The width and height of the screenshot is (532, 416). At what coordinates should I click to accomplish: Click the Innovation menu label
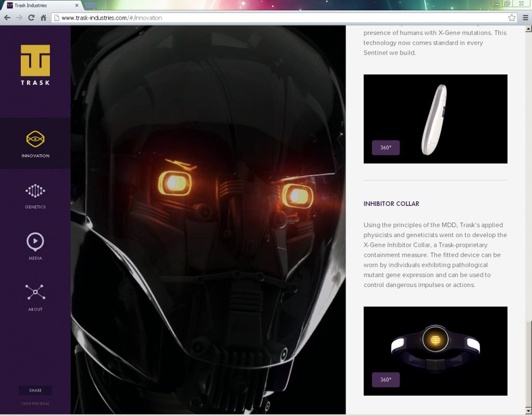(35, 156)
